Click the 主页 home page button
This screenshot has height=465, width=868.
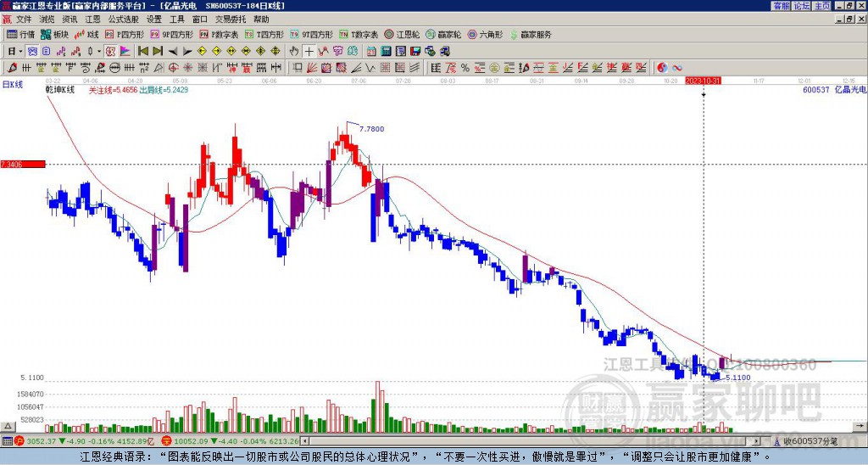[822, 6]
